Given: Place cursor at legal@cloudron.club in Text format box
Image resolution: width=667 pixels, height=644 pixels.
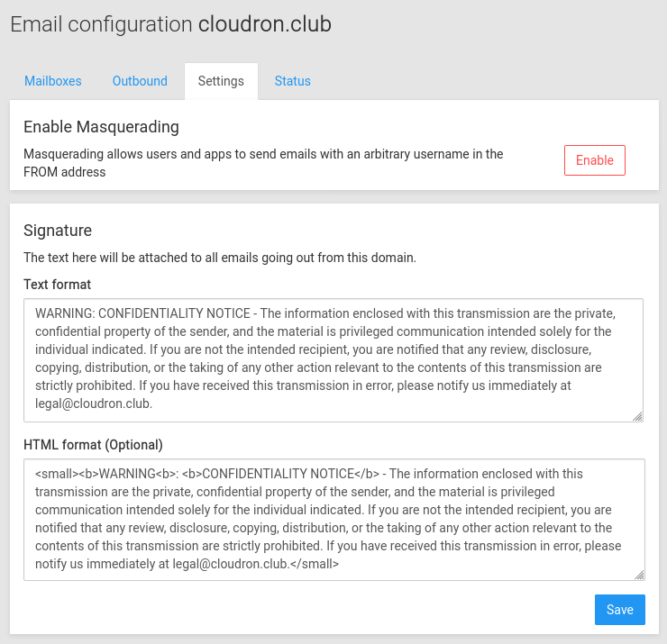Looking at the screenshot, I should coord(93,404).
